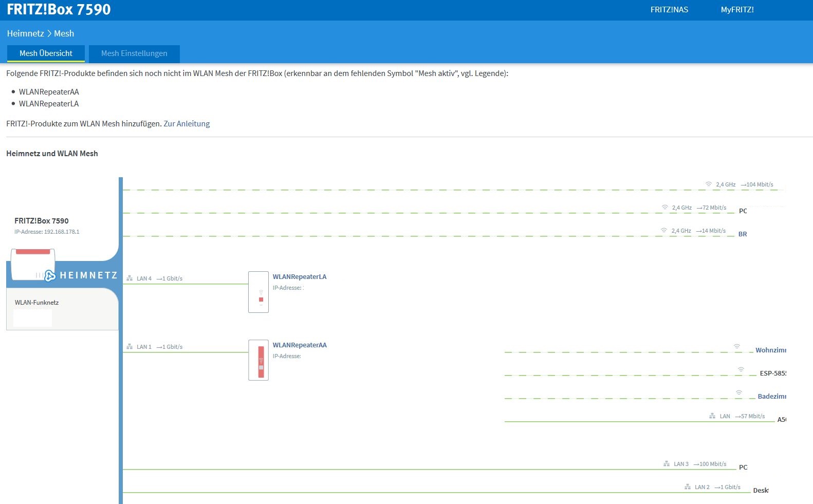This screenshot has width=813, height=504.
Task: Click the Wi-Fi icon beside 72 Mbit/s
Action: tap(665, 207)
